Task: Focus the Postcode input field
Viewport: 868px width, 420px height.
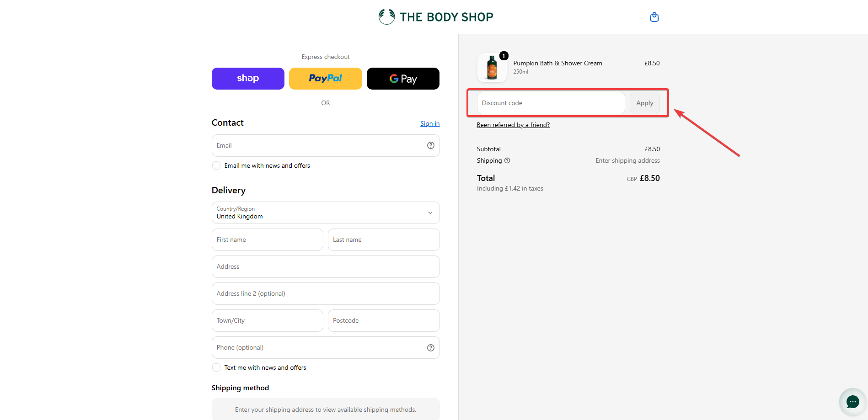Action: point(384,320)
